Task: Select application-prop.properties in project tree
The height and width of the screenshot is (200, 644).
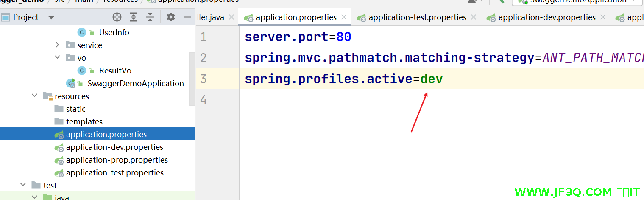Action: coord(117,160)
